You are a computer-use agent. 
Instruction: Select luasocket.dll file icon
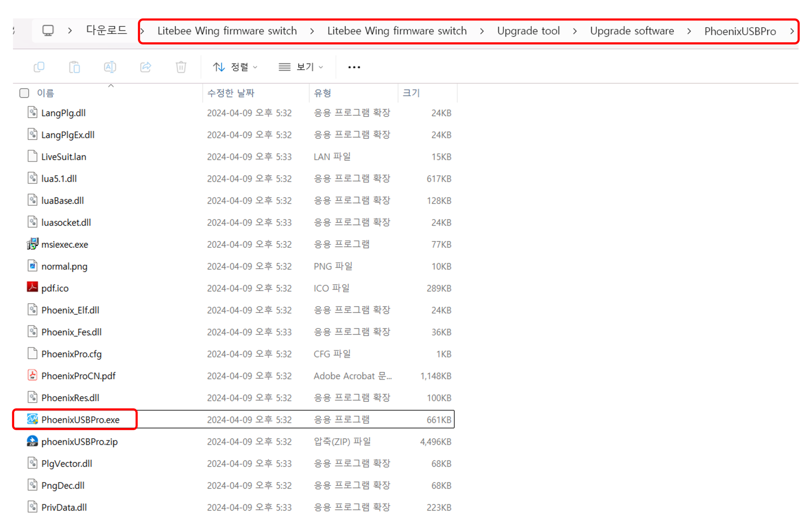[x=32, y=222]
